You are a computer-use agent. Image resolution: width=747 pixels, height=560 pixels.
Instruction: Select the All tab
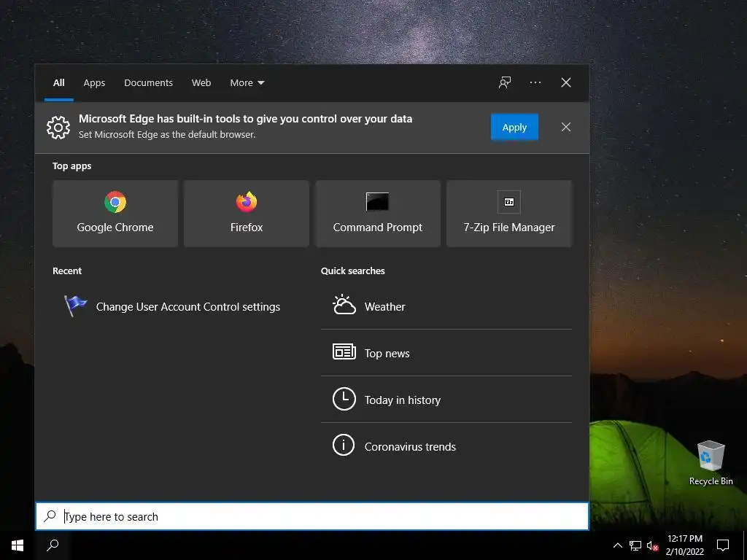(58, 83)
